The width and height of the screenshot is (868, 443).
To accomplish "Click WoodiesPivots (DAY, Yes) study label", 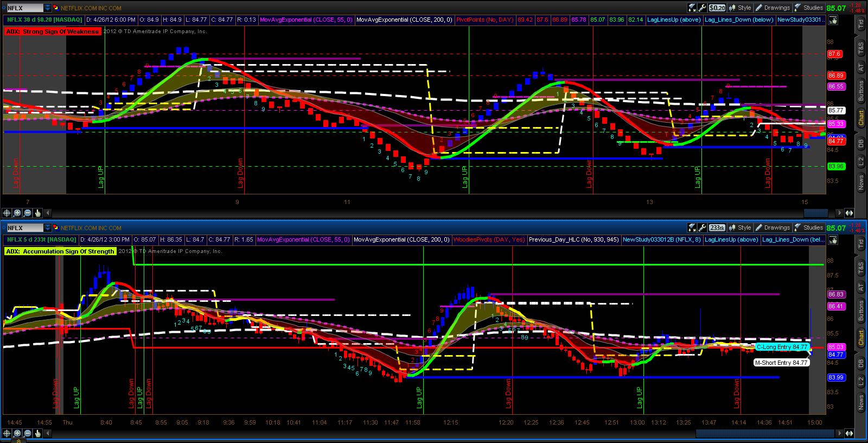I will [489, 239].
